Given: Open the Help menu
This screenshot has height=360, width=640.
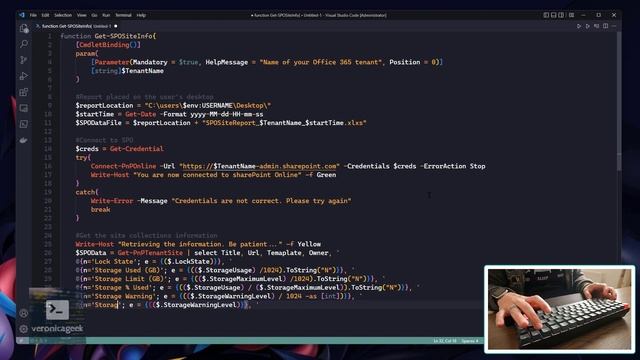Looking at the screenshot, I should click(x=141, y=15).
